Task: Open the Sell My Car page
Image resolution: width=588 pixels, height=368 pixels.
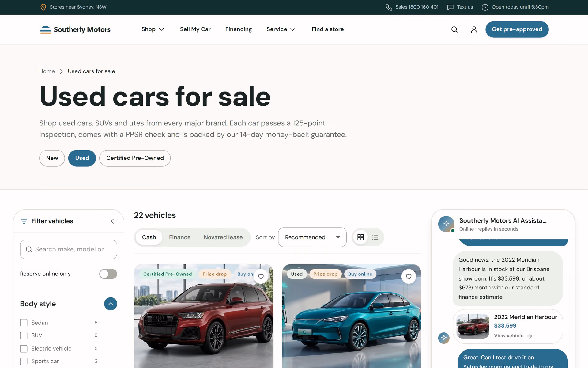Action: click(195, 29)
